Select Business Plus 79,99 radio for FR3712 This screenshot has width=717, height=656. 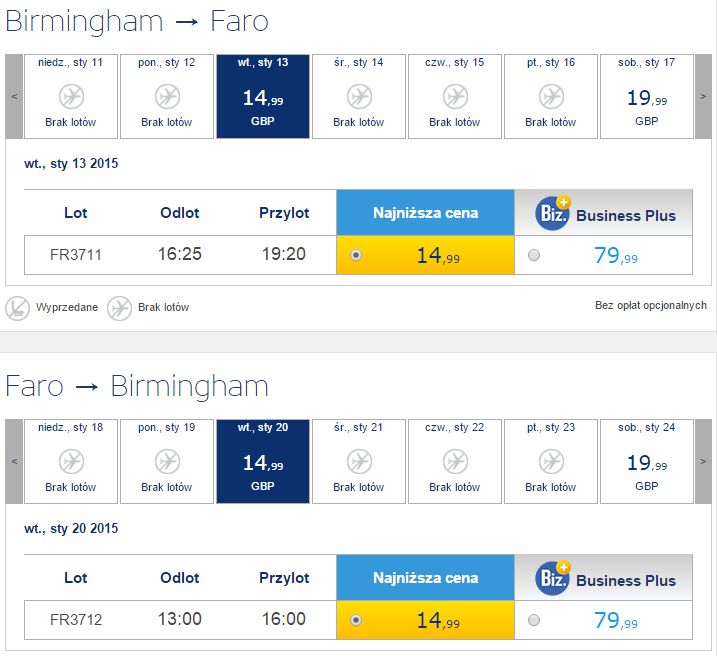tap(533, 620)
